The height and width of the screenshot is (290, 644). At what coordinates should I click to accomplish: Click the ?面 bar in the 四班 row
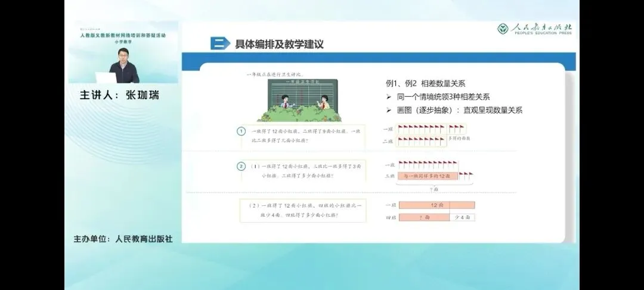point(424,217)
